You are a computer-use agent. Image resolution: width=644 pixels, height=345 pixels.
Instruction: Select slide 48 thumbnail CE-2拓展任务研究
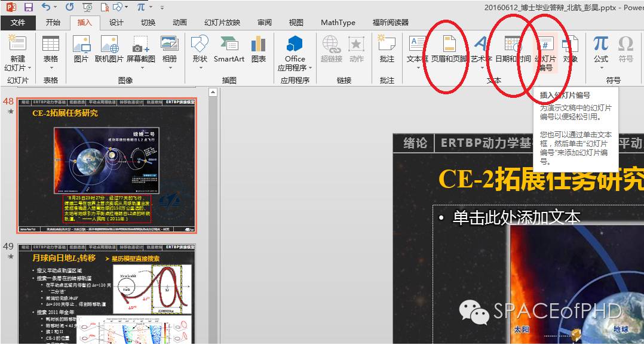click(107, 166)
